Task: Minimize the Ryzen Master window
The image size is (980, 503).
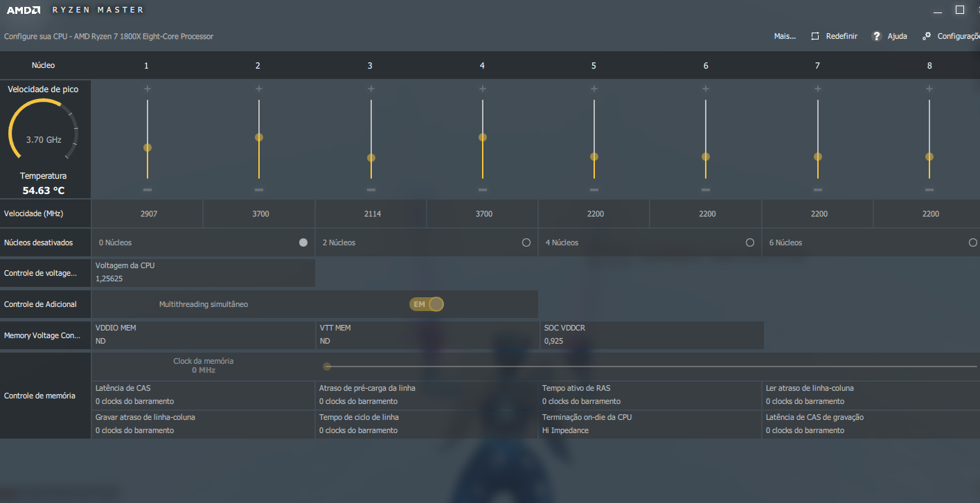Action: tap(937, 10)
